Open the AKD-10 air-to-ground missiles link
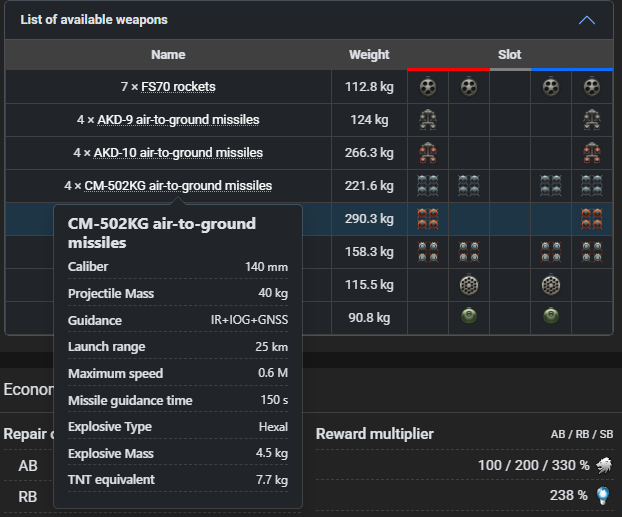 tap(178, 152)
